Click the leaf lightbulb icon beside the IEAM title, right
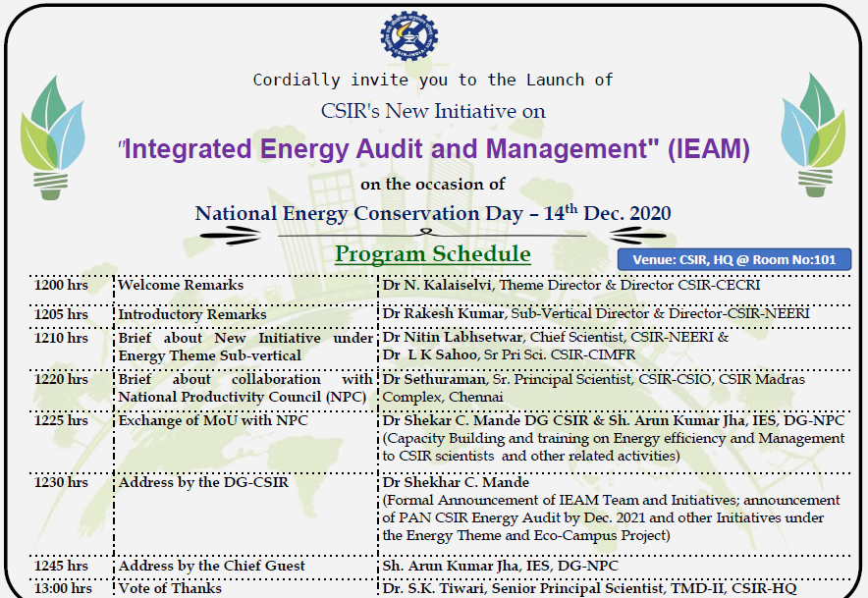 click(814, 136)
